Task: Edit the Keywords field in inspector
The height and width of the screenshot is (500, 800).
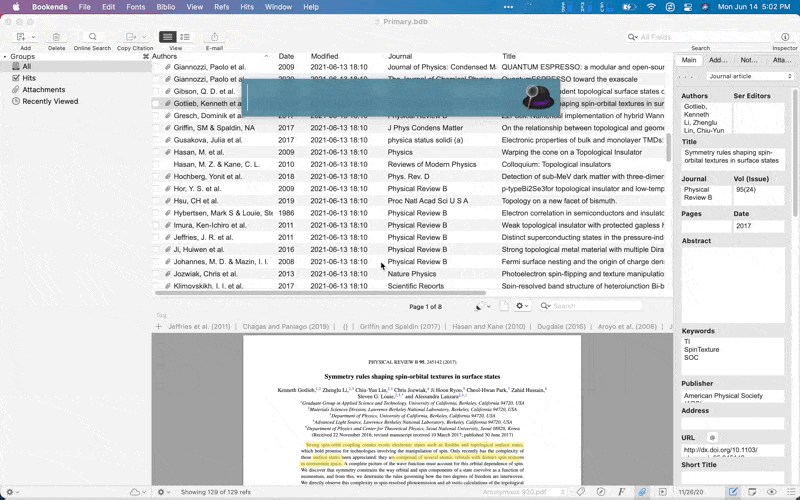Action: [x=733, y=356]
